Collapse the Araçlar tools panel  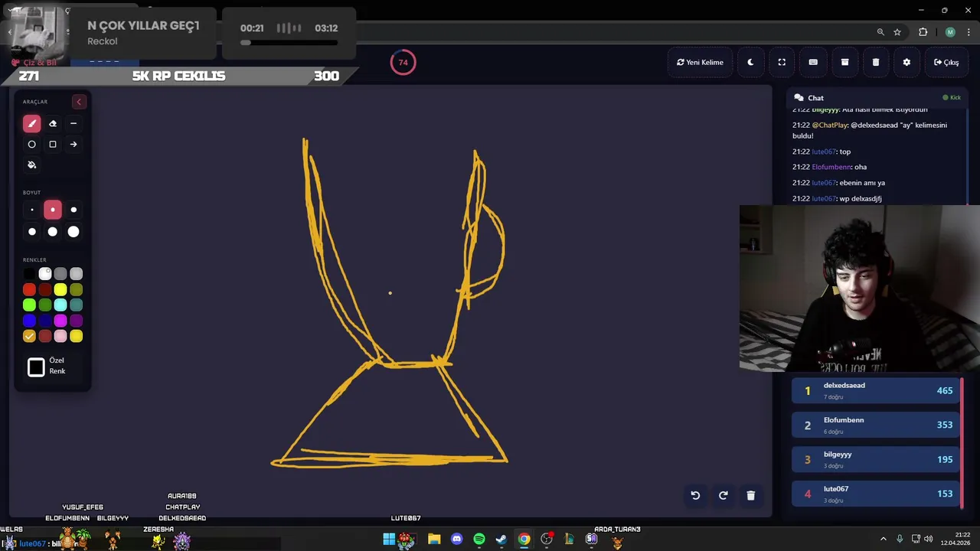pyautogui.click(x=78, y=102)
